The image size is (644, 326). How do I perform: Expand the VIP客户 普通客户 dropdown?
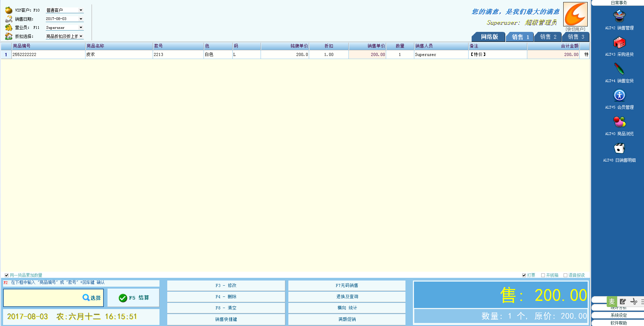[81, 10]
